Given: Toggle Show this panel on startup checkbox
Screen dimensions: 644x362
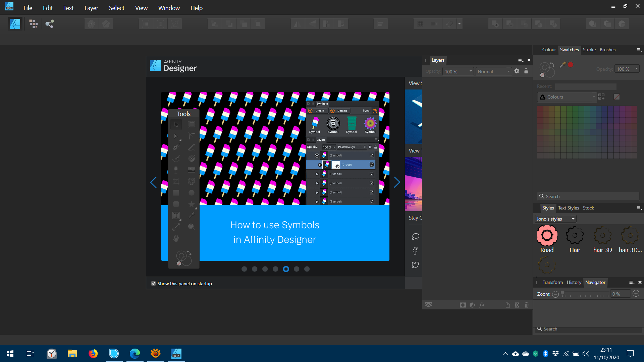Looking at the screenshot, I should [154, 284].
